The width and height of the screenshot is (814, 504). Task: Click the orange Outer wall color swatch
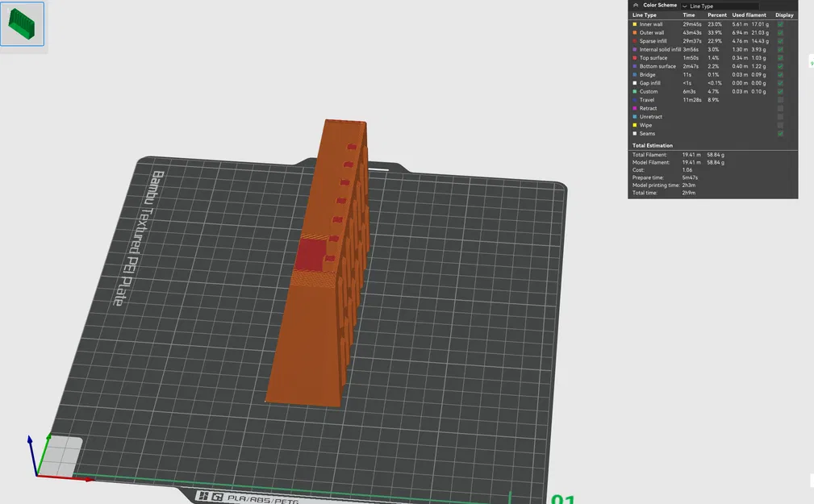(634, 33)
